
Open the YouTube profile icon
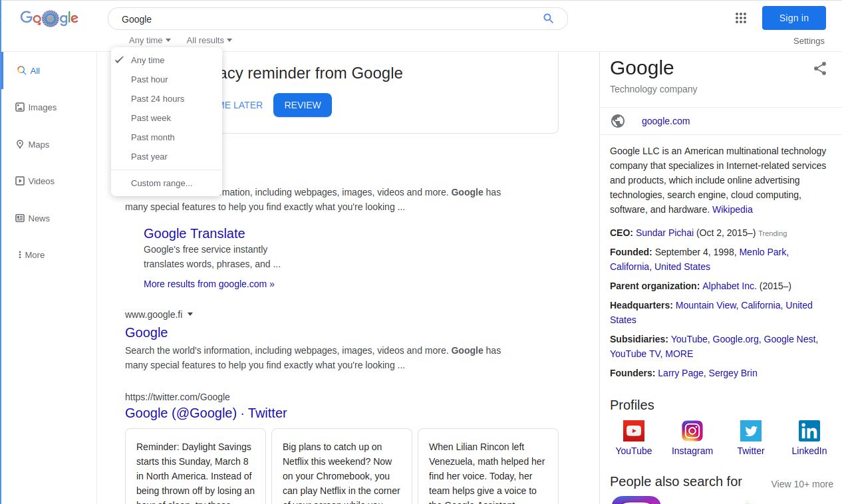(634, 431)
